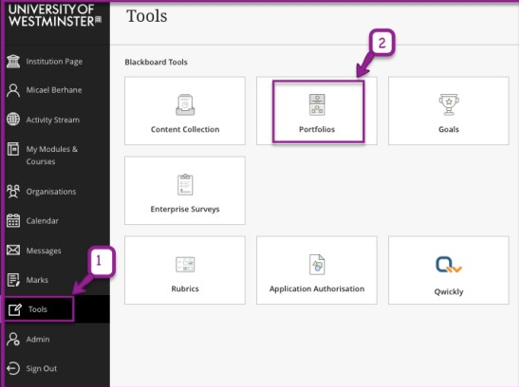Click the Content Collection drawer icon
Screen dimensions: 519x387
click(x=185, y=105)
